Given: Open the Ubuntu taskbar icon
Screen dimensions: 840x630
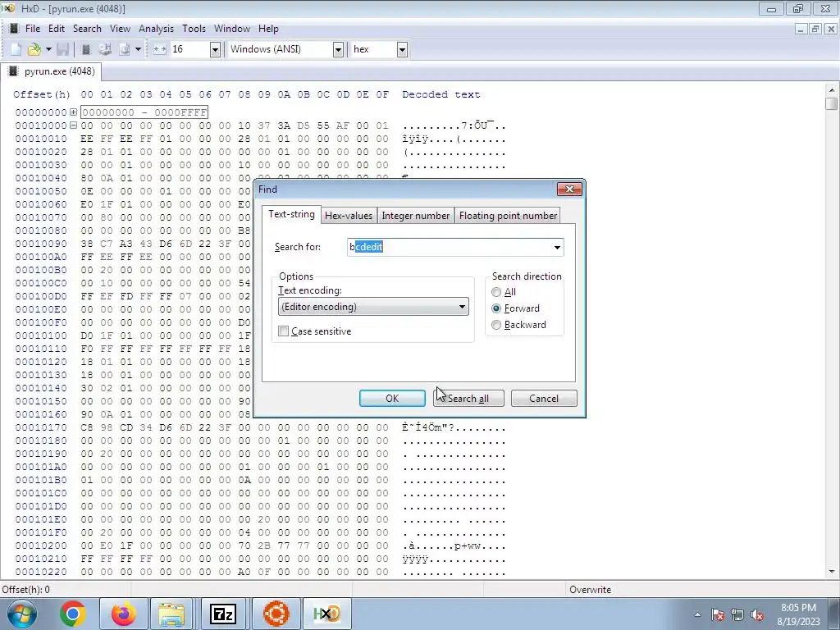Looking at the screenshot, I should pos(276,614).
